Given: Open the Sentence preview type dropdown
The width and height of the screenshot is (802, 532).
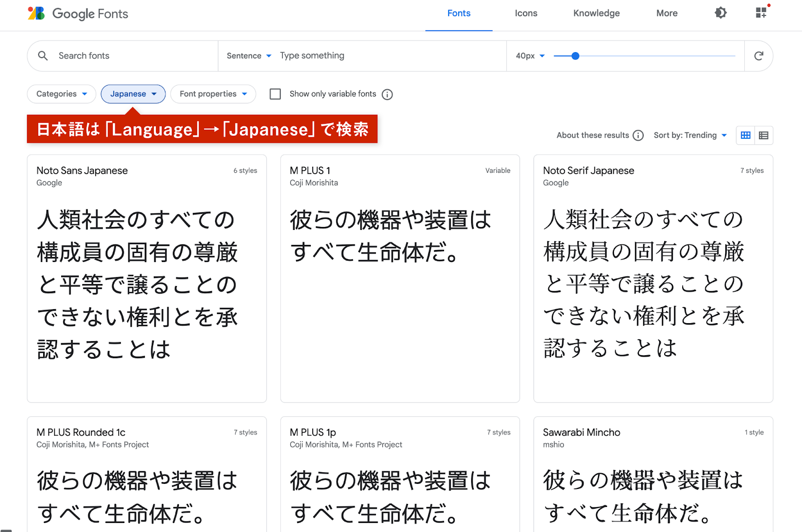Looking at the screenshot, I should click(249, 56).
